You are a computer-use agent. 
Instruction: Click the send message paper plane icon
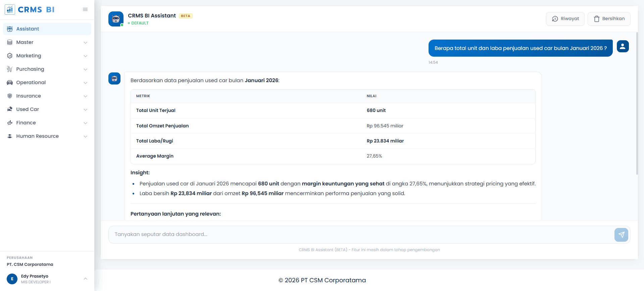pos(621,235)
